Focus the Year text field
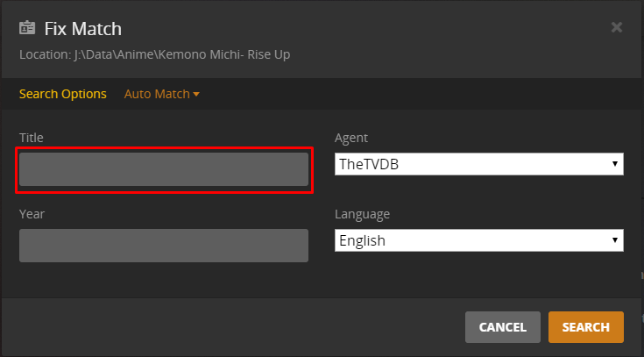 [164, 246]
